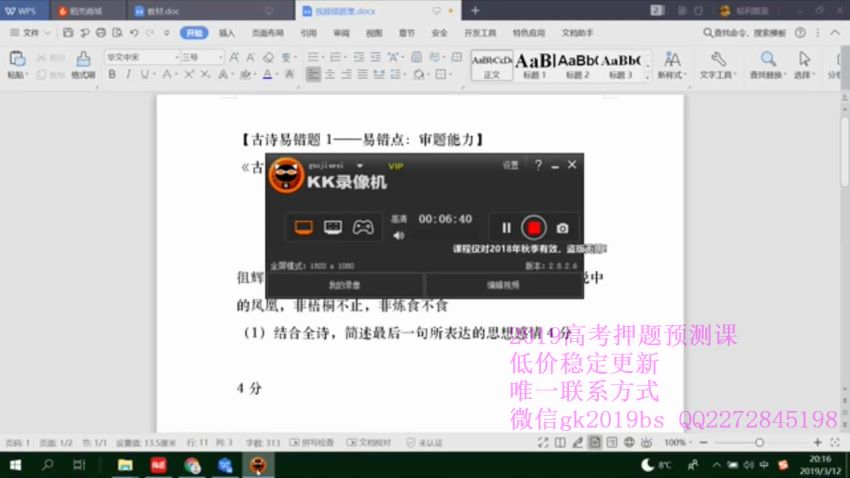
Task: Open the help question mark in KK recorder
Action: tap(538, 165)
